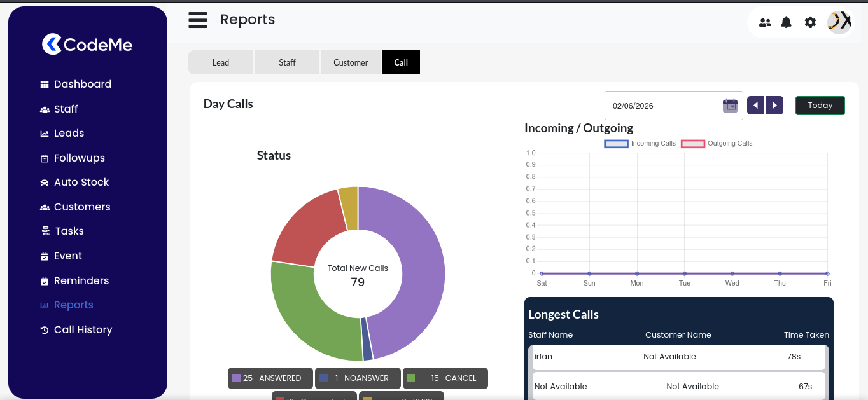The image size is (868, 400).
Task: Click the Event calendar-check icon
Action: (x=45, y=256)
